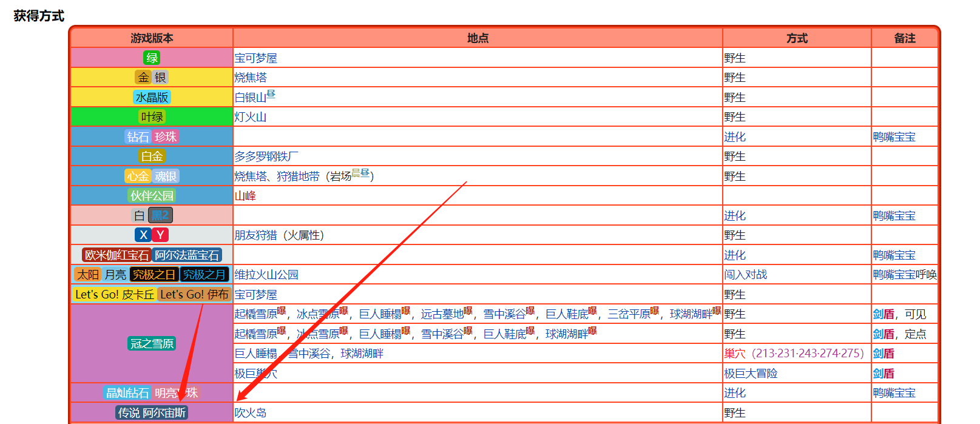Image resolution: width=980 pixels, height=424 pixels.
Task: Click the 水晶版 version badge
Action: tap(152, 98)
